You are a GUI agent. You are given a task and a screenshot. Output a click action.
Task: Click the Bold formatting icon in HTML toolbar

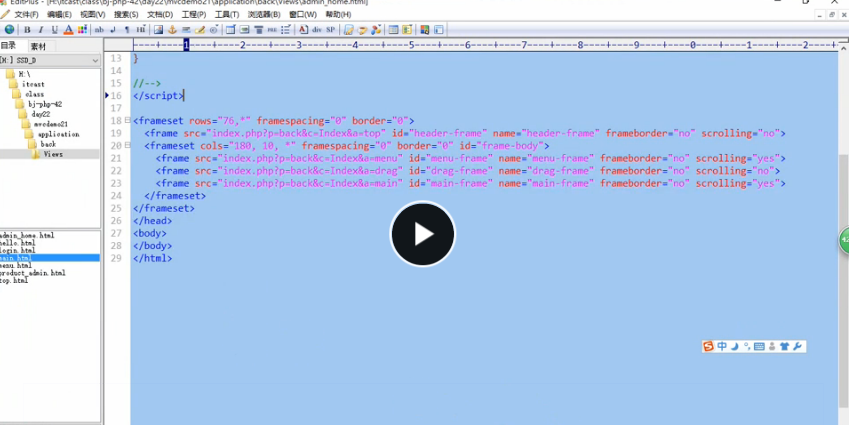tap(27, 30)
